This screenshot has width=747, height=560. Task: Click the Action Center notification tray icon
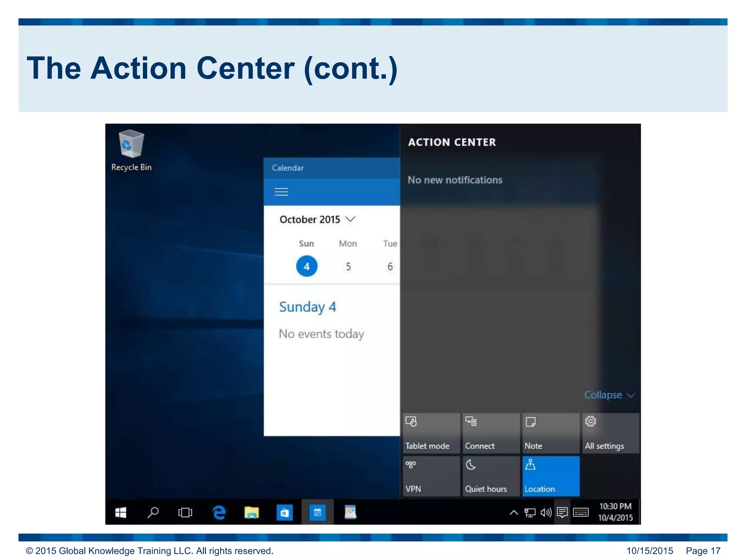point(562,512)
